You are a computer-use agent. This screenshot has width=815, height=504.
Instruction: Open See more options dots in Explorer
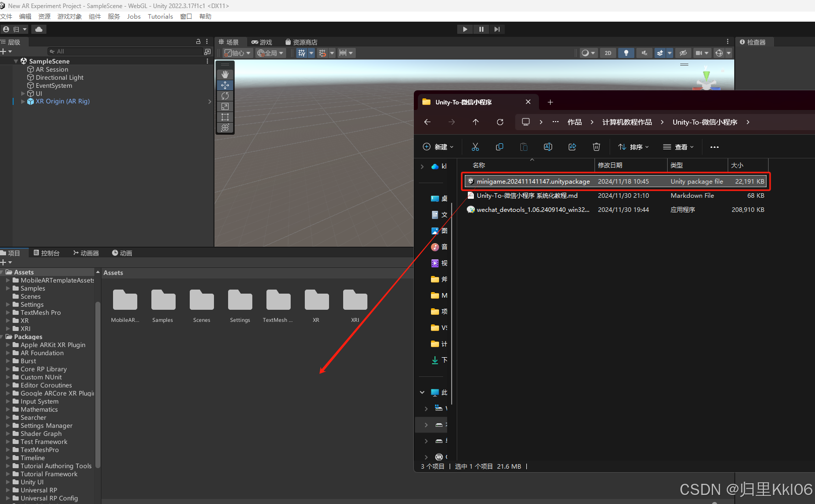point(715,147)
